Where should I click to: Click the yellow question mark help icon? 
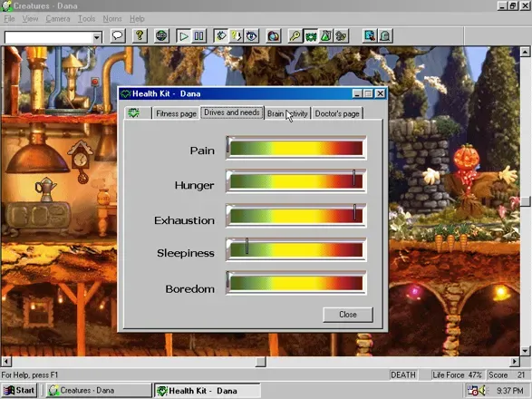[x=140, y=35]
